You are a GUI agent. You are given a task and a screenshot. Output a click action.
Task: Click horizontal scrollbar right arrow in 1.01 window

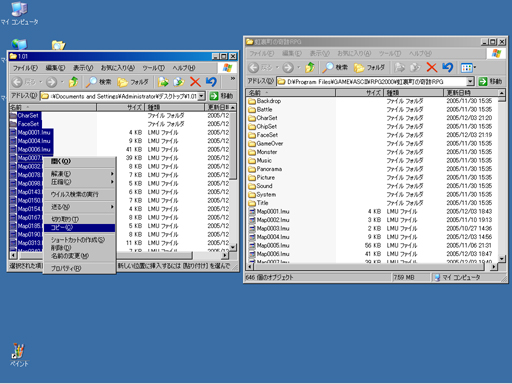[x=225, y=255]
